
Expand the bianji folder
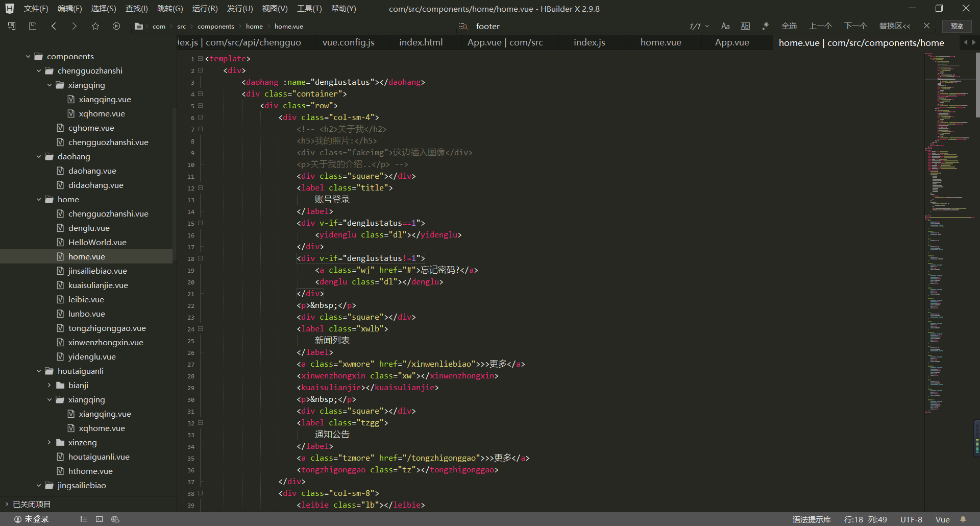(x=50, y=385)
